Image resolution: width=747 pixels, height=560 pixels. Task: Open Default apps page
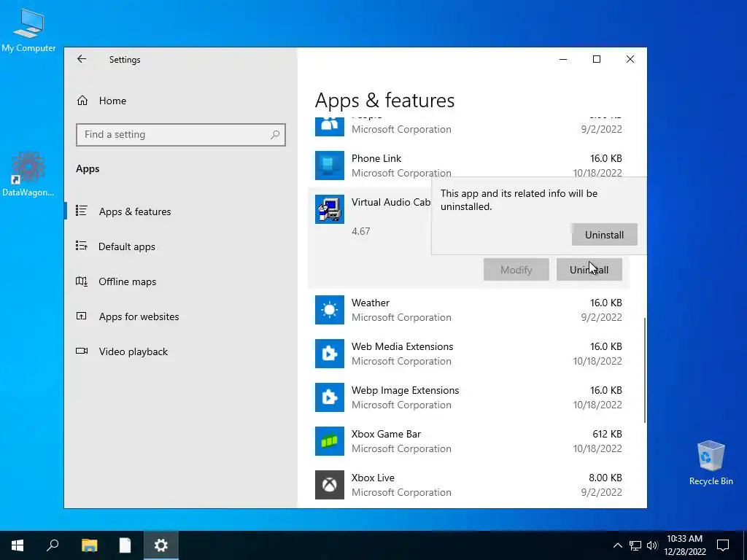[x=127, y=246]
